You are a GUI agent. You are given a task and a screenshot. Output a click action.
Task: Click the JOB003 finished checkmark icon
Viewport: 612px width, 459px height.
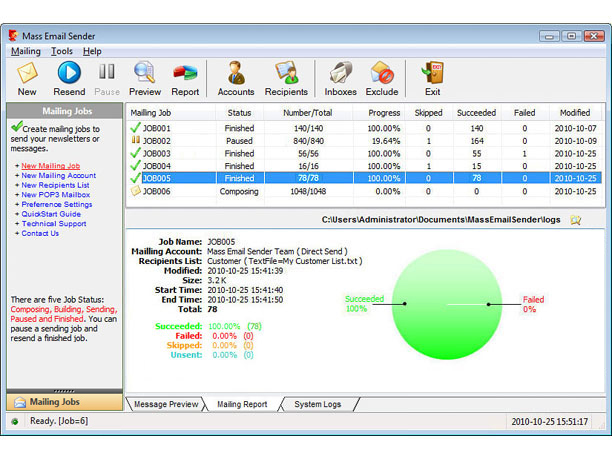click(x=135, y=153)
